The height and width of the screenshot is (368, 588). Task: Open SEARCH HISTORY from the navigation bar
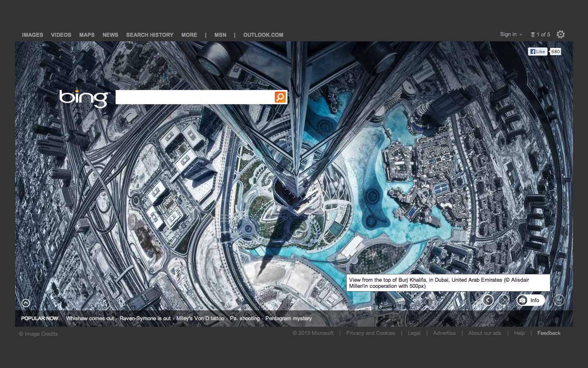tap(149, 35)
